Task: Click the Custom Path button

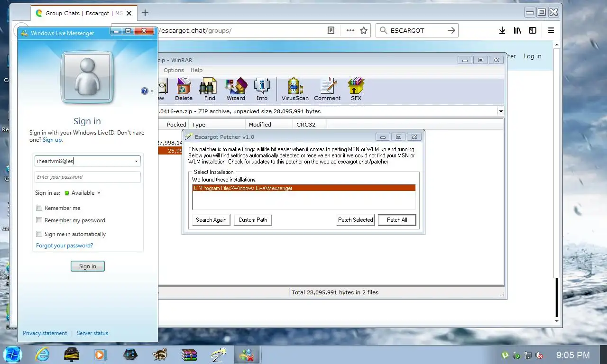Action: pyautogui.click(x=253, y=220)
